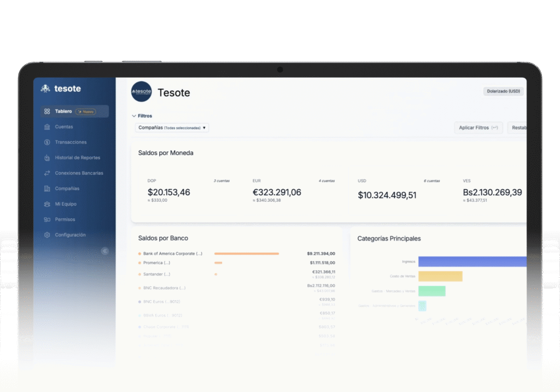
Task: Click the blue Ingresos chart bar
Action: [x=472, y=262]
